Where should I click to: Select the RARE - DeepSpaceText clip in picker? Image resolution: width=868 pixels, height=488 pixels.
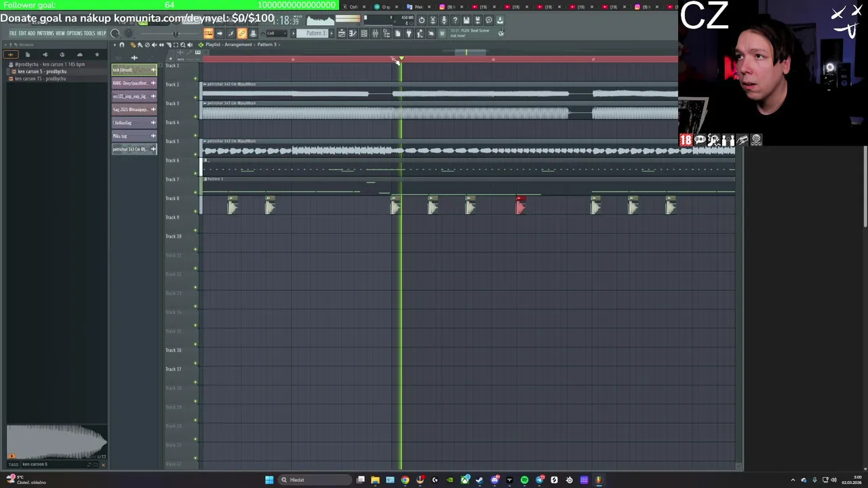click(x=134, y=83)
